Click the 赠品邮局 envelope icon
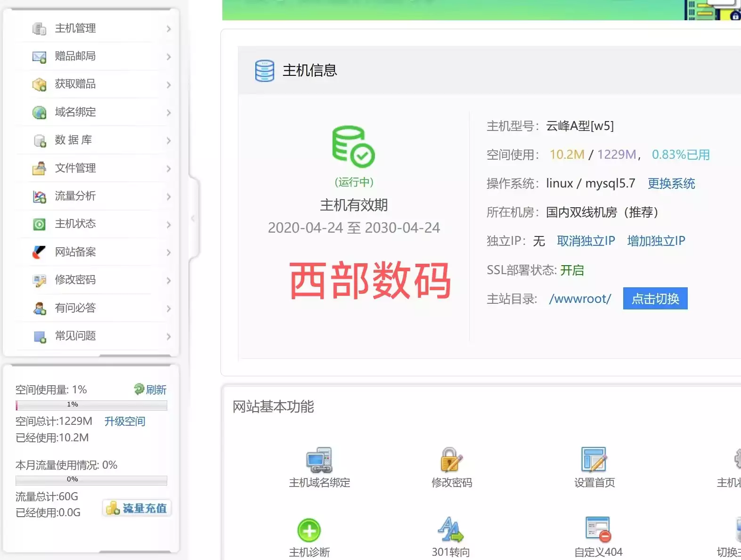The width and height of the screenshot is (741, 560). (39, 57)
